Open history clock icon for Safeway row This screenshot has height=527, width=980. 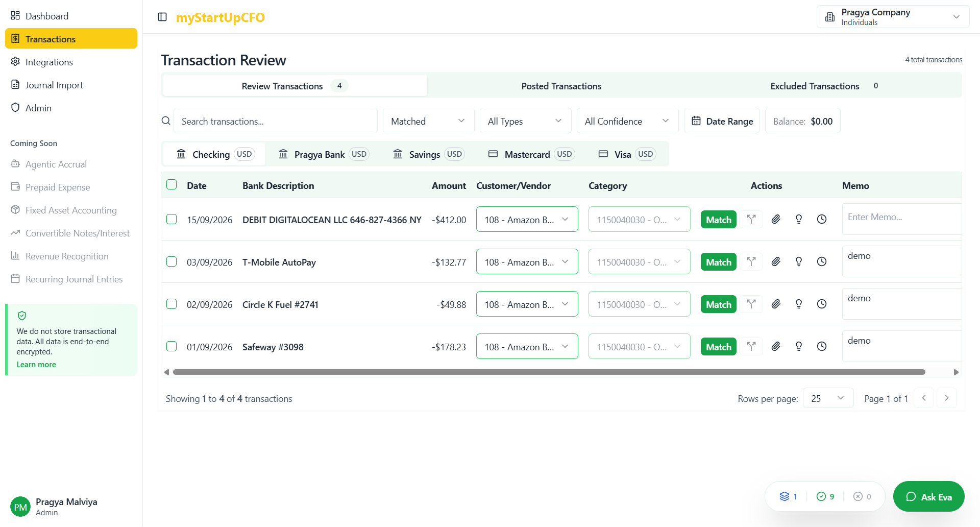pyautogui.click(x=822, y=347)
